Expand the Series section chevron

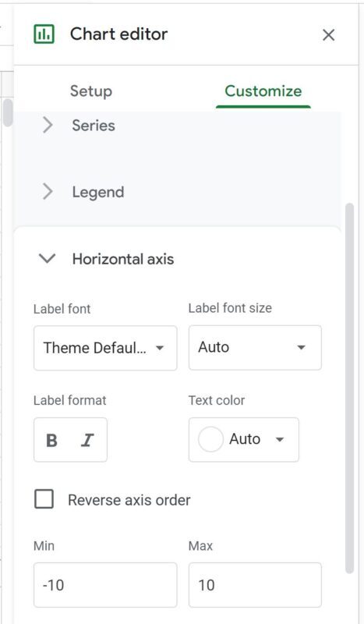(48, 126)
